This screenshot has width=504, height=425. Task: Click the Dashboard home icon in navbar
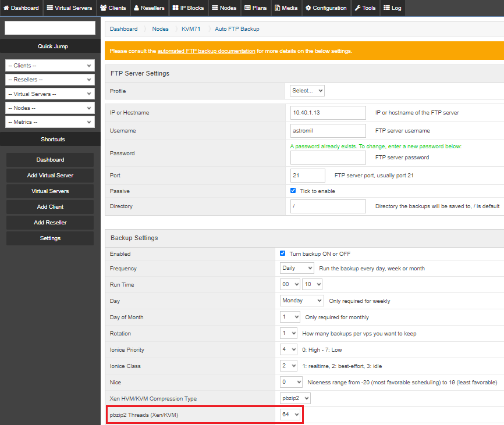tap(6, 8)
